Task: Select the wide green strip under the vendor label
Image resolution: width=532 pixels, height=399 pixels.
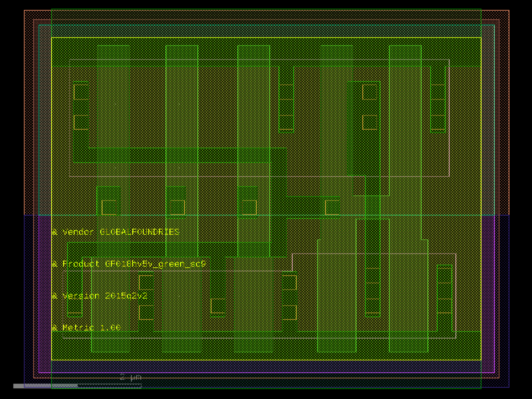Action: click(x=169, y=250)
